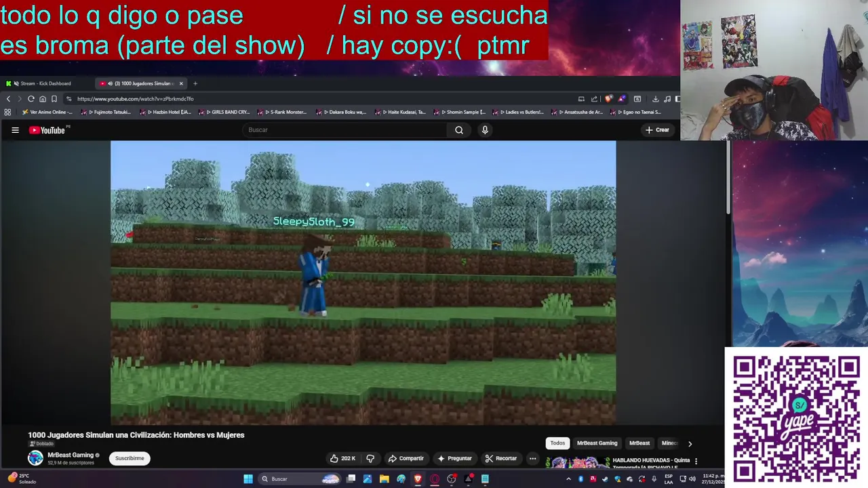The width and height of the screenshot is (868, 488).
Task: Click the Minecraft video player
Action: tap(363, 283)
